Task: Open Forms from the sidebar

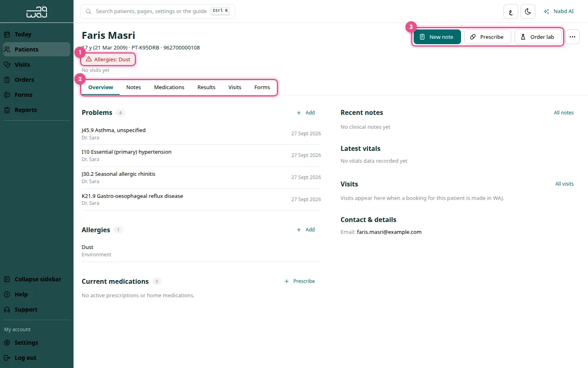Action: [x=37, y=95]
